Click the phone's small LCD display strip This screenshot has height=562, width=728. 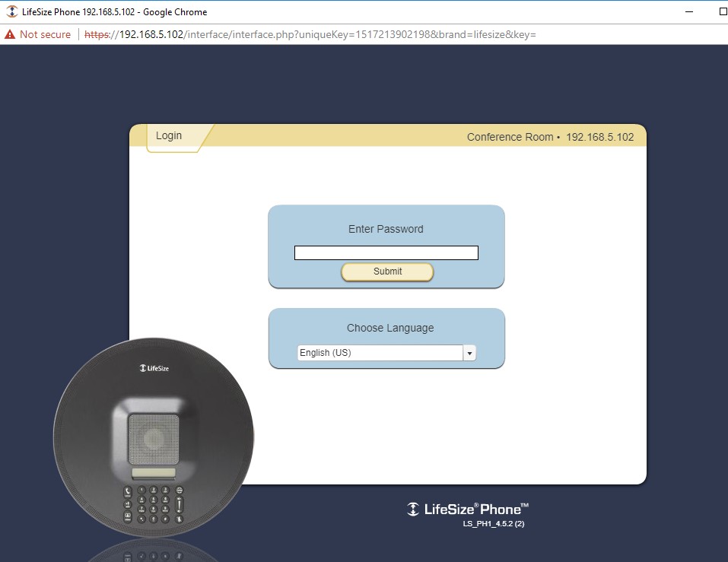[153, 473]
